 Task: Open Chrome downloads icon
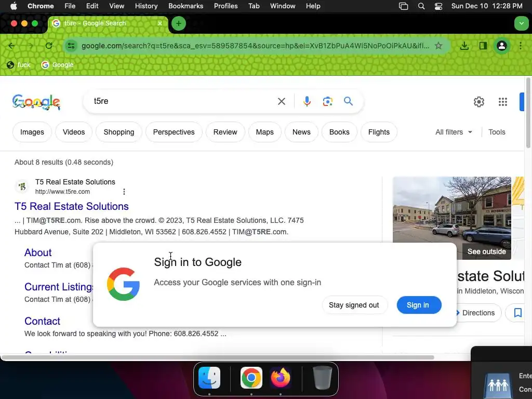tap(464, 46)
